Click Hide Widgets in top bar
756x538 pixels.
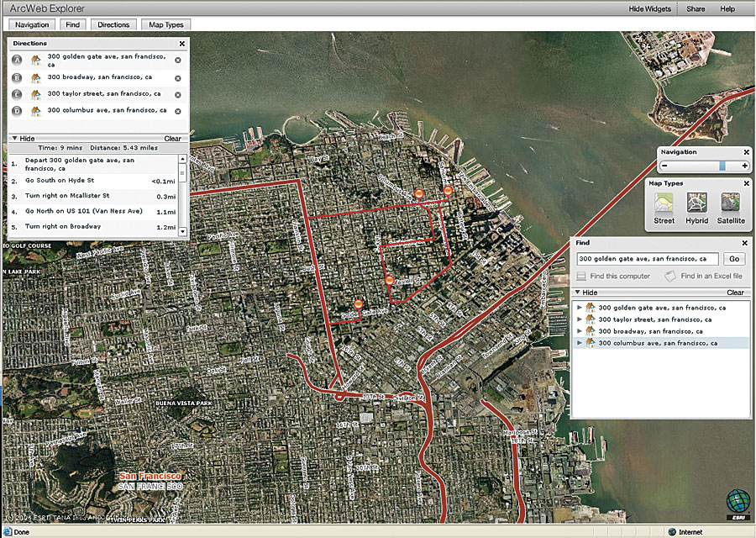649,8
